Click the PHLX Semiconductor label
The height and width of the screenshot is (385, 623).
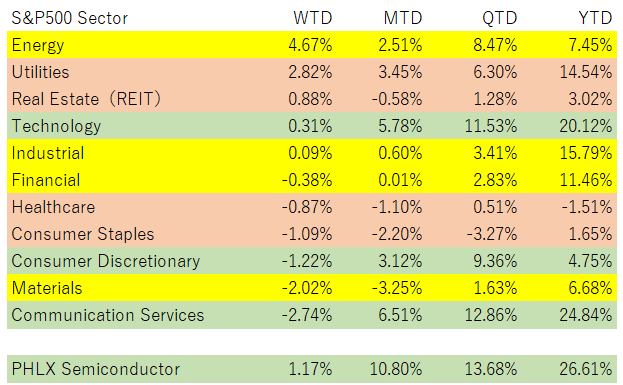[96, 369]
